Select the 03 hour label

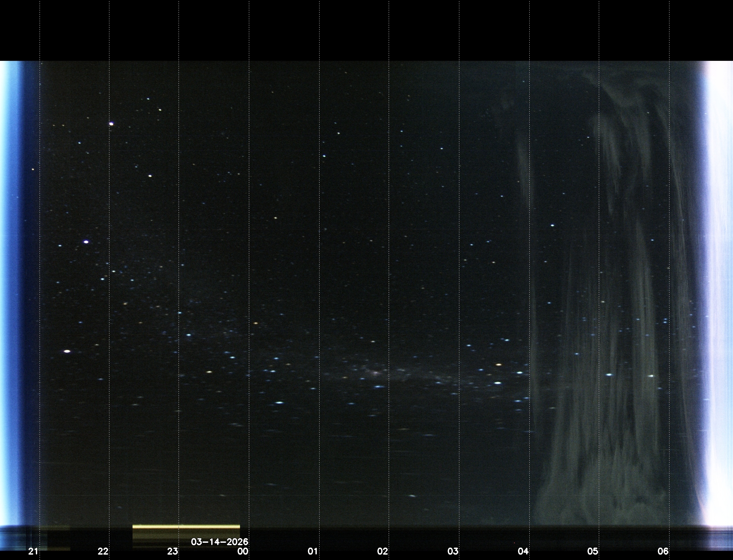[x=453, y=551]
